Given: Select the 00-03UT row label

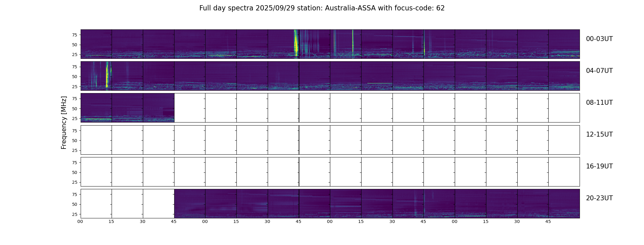Looking at the screenshot, I should (599, 39).
